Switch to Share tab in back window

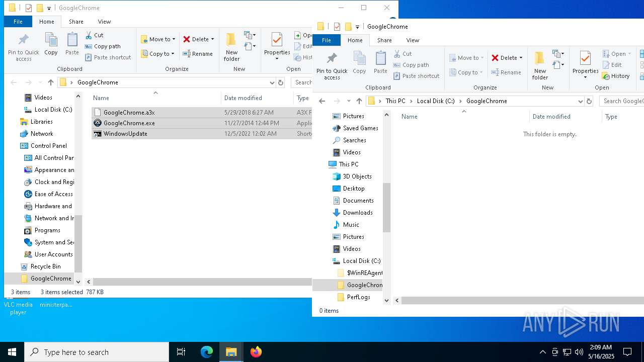click(76, 22)
